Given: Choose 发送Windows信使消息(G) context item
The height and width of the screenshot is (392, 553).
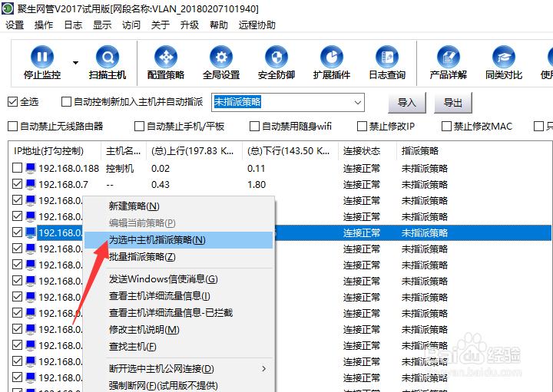Looking at the screenshot, I should coord(178,279).
